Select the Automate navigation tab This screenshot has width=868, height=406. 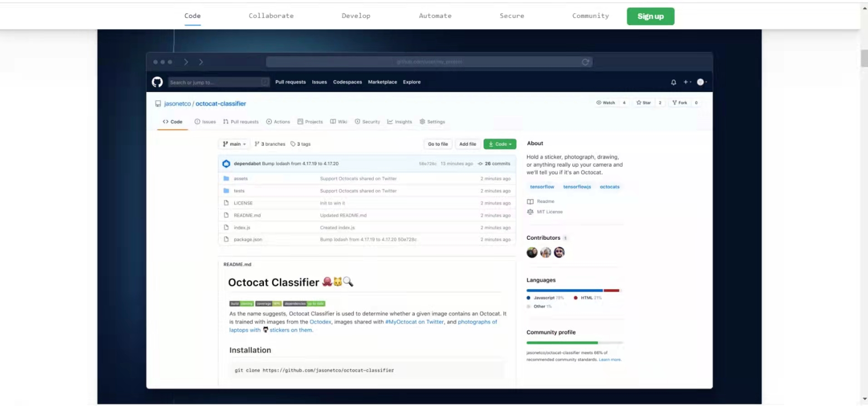(435, 16)
